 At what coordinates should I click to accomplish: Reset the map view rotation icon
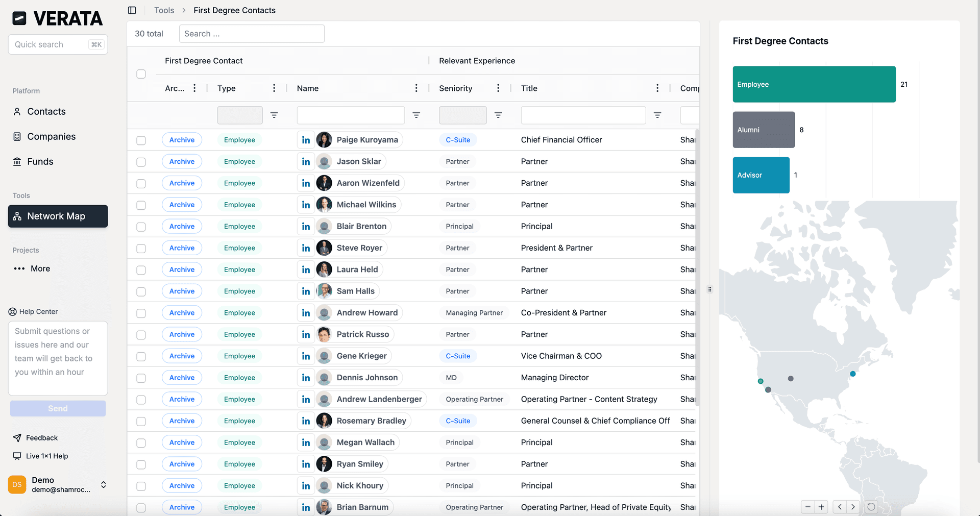[x=871, y=507]
